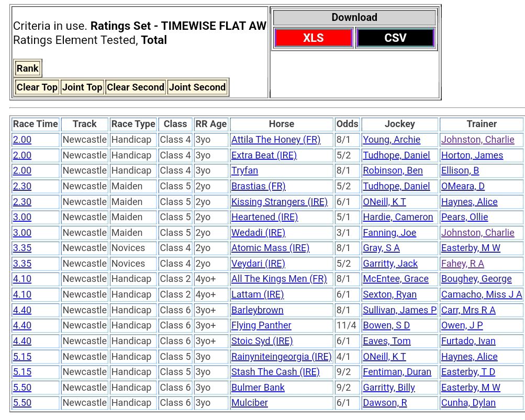Image resolution: width=525 pixels, height=420 pixels.
Task: Select the Joint Top filter
Action: click(82, 87)
